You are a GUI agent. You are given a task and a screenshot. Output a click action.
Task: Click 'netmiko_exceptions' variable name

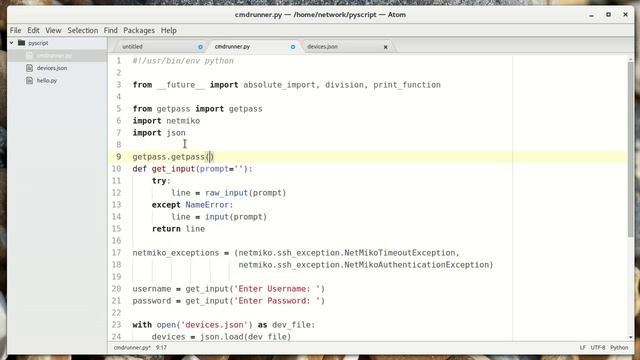pyautogui.click(x=176, y=253)
